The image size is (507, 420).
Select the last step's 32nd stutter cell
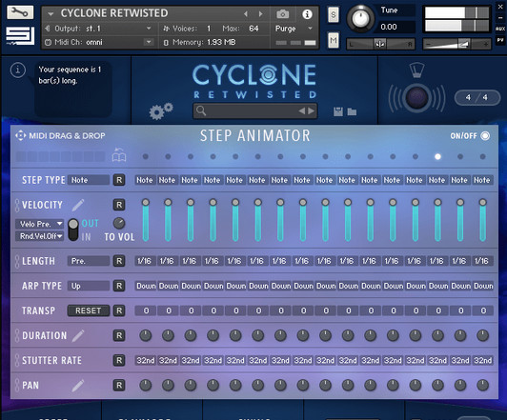[483, 360]
